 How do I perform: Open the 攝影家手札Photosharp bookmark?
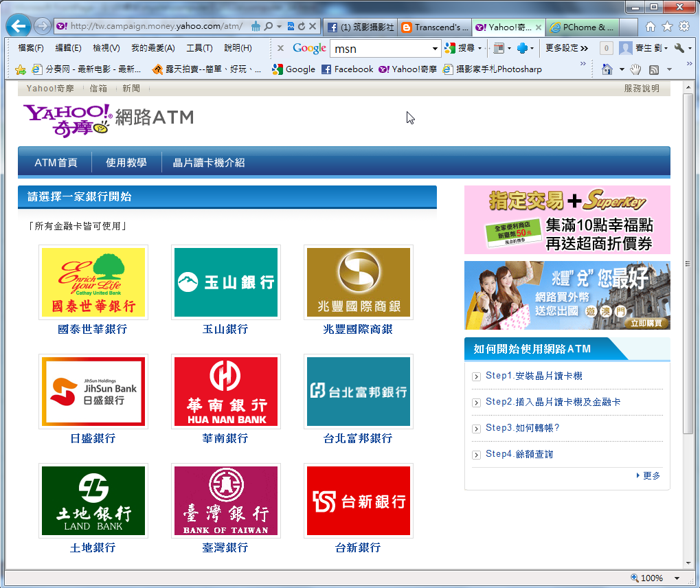pos(493,69)
